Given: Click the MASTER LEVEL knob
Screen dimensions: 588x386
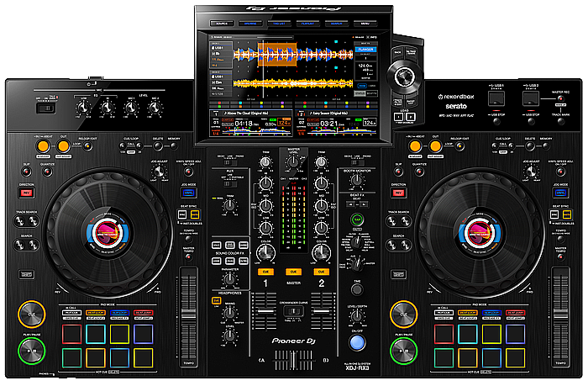Looking at the screenshot, I should (x=293, y=162).
